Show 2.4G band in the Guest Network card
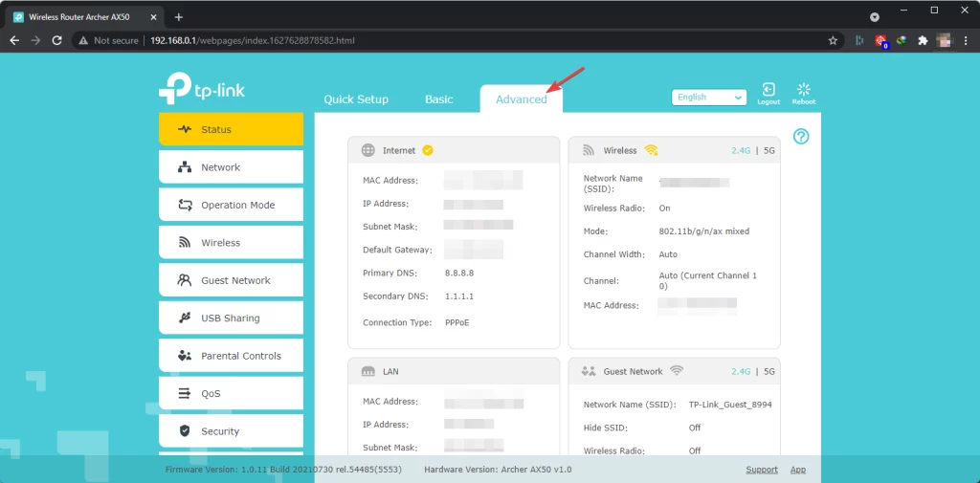 pos(741,371)
